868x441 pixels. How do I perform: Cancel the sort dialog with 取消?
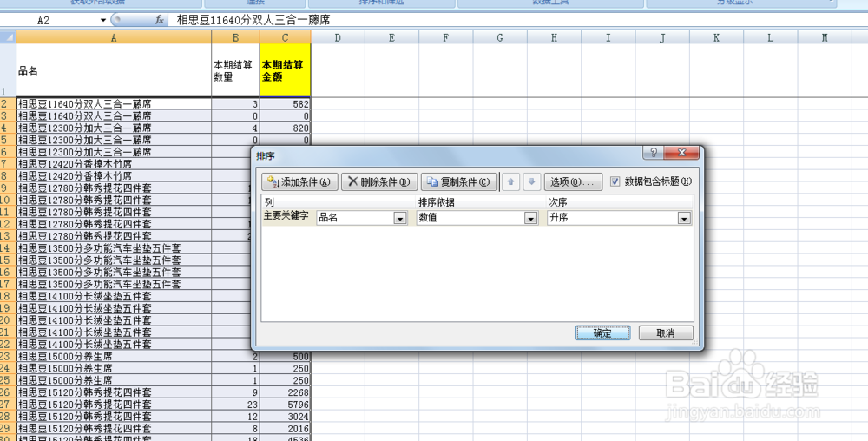[x=666, y=333]
